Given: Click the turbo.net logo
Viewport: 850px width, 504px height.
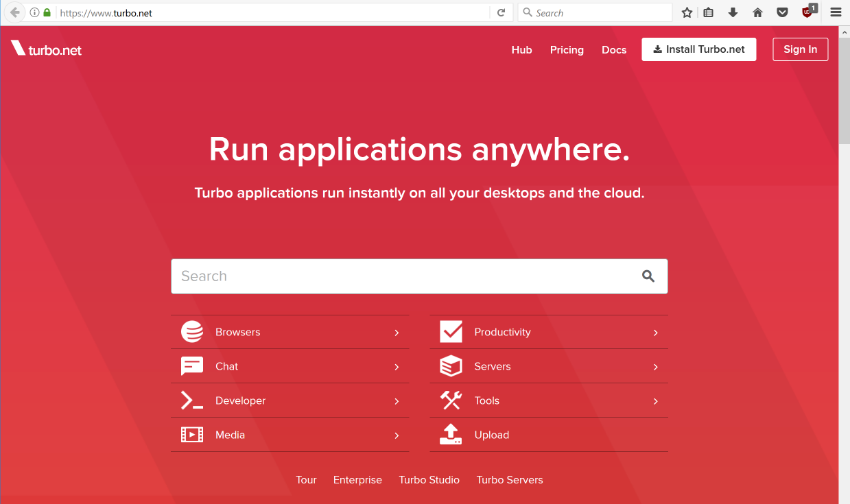Looking at the screenshot, I should point(47,49).
